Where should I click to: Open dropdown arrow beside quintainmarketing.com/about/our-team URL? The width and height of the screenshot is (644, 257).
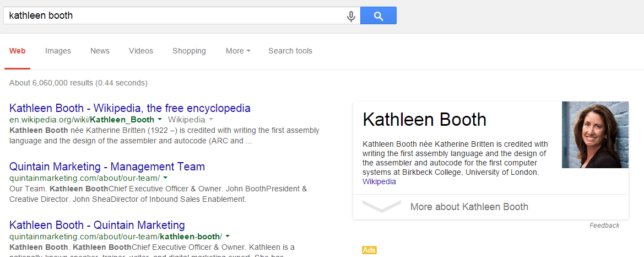tap(165, 178)
